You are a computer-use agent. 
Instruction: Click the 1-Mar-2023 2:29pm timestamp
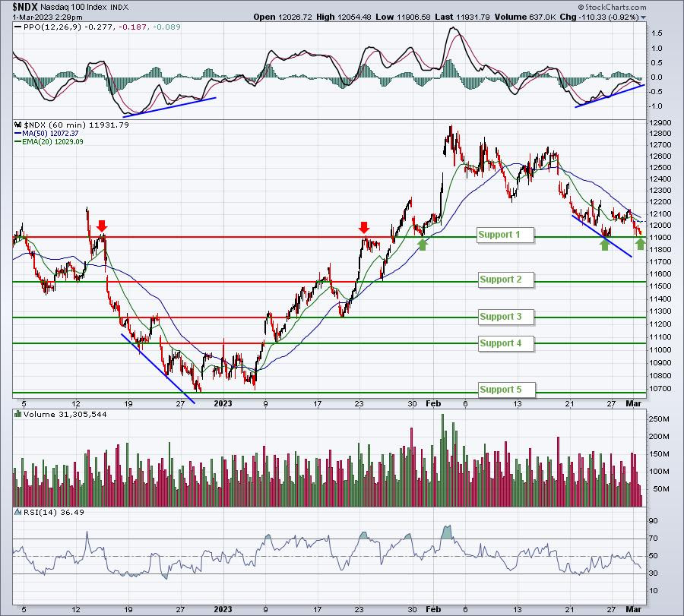click(x=47, y=17)
